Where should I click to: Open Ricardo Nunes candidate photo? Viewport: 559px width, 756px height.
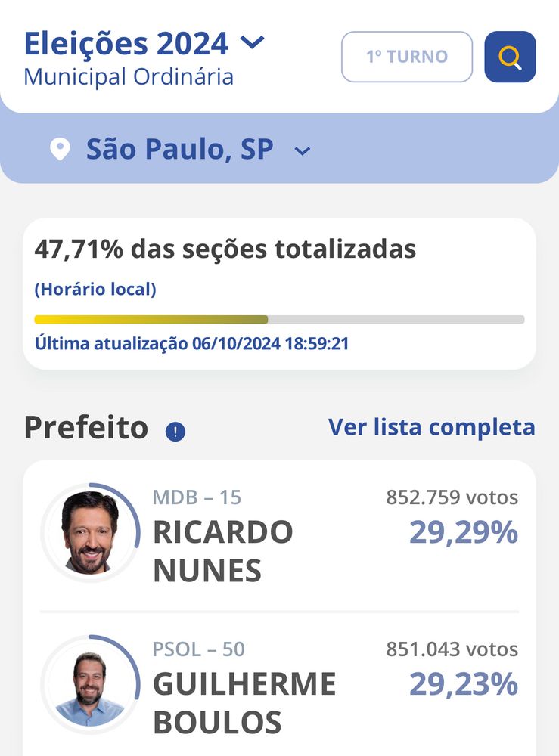(x=90, y=532)
